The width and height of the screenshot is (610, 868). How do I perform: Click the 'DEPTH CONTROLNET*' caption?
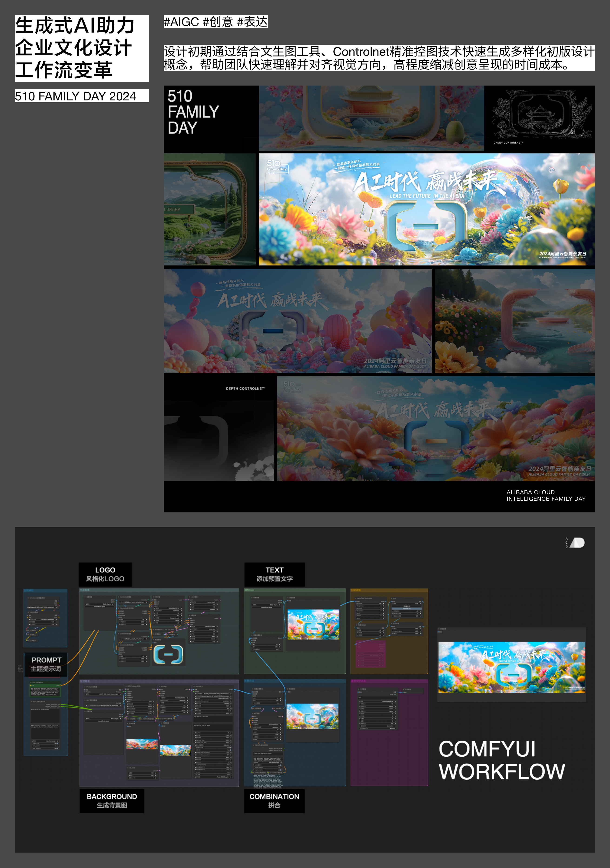246,389
